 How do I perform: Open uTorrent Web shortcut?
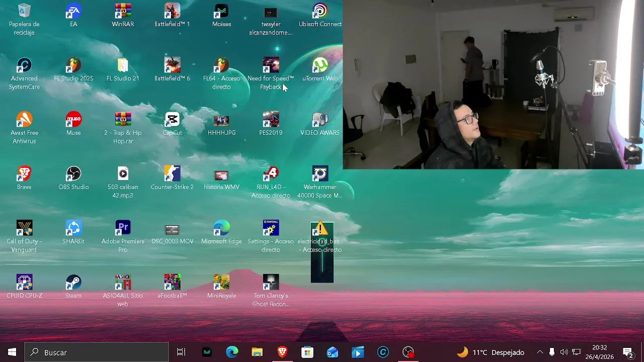pyautogui.click(x=320, y=69)
